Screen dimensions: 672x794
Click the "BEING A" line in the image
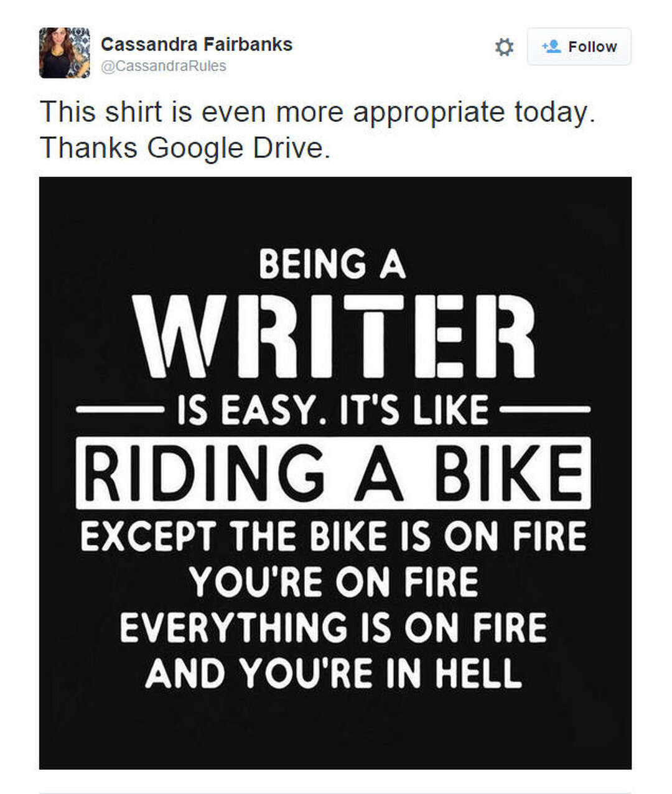[332, 263]
